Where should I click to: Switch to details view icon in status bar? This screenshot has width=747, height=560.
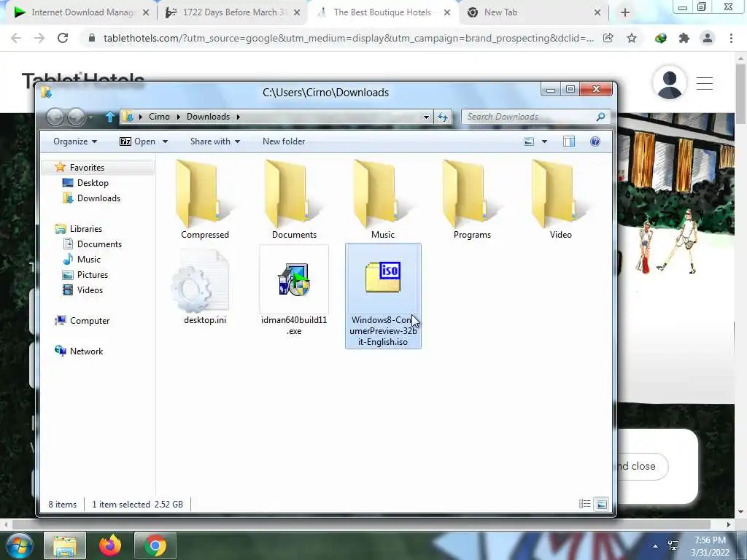(584, 504)
